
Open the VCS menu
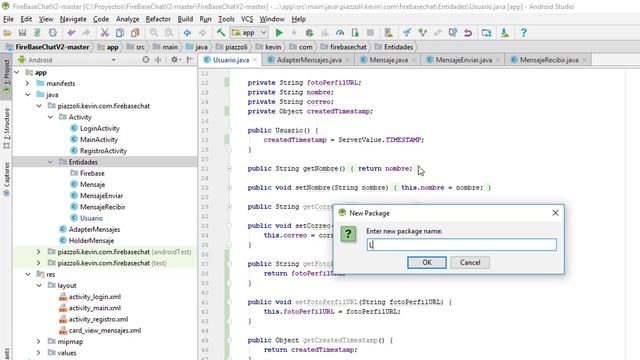coord(247,19)
